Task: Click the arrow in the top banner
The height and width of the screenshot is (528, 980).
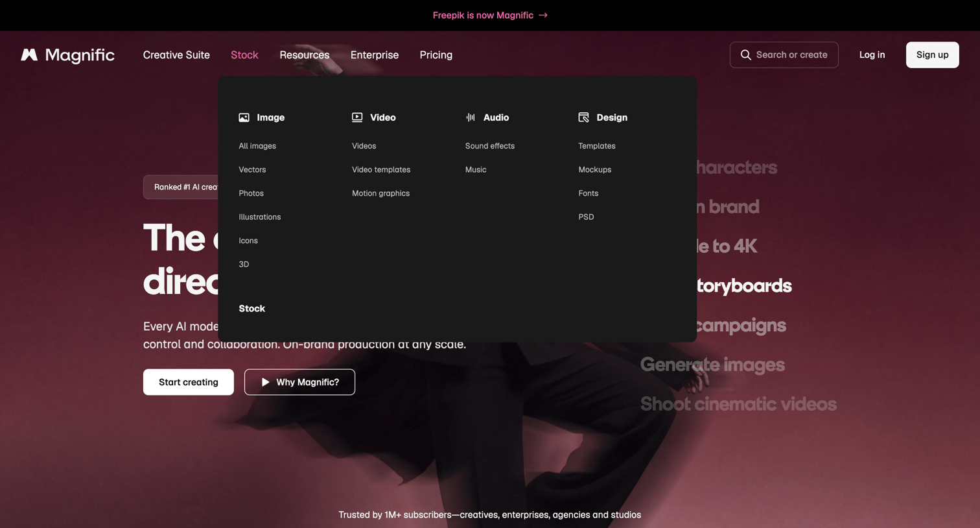Action: point(543,16)
